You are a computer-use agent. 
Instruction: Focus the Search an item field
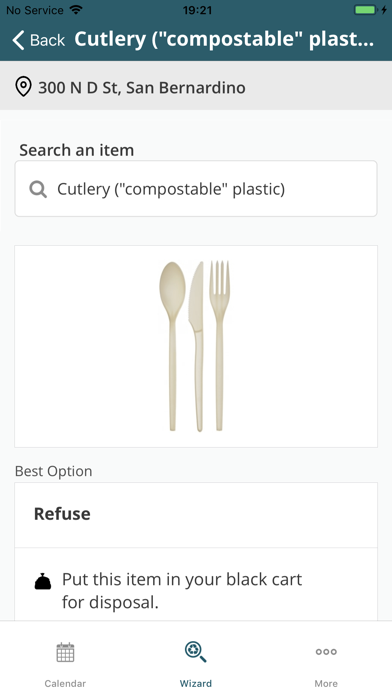point(196,189)
